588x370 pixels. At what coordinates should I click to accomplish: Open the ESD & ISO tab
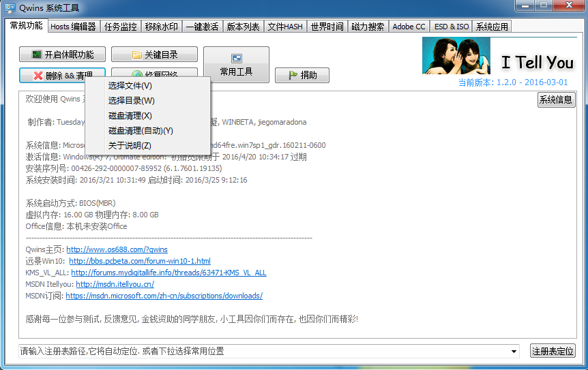click(452, 27)
